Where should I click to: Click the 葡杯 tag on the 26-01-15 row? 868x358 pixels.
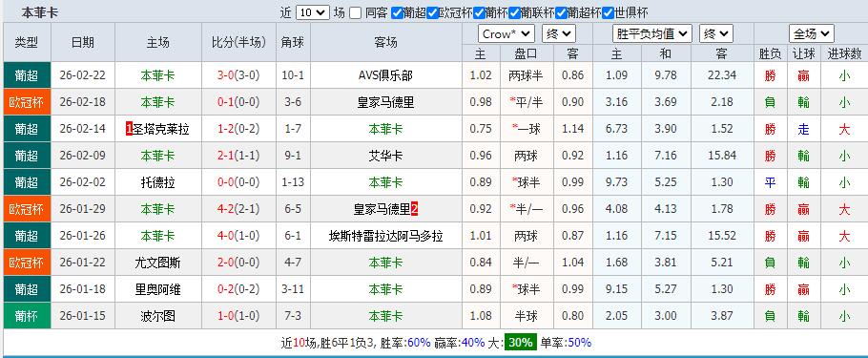(27, 316)
